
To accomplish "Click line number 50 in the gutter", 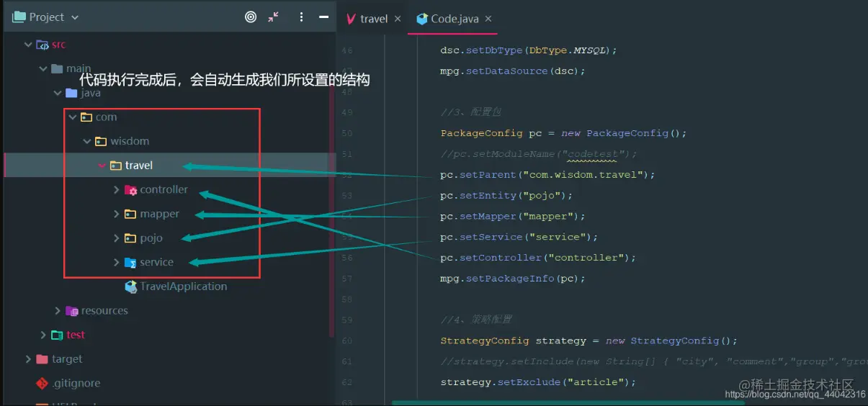I will [x=347, y=133].
